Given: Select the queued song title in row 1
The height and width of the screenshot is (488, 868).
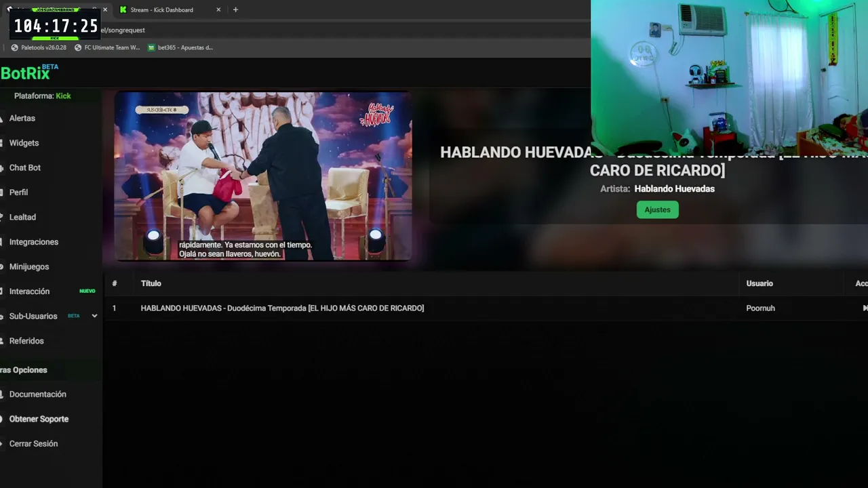Looking at the screenshot, I should (282, 308).
